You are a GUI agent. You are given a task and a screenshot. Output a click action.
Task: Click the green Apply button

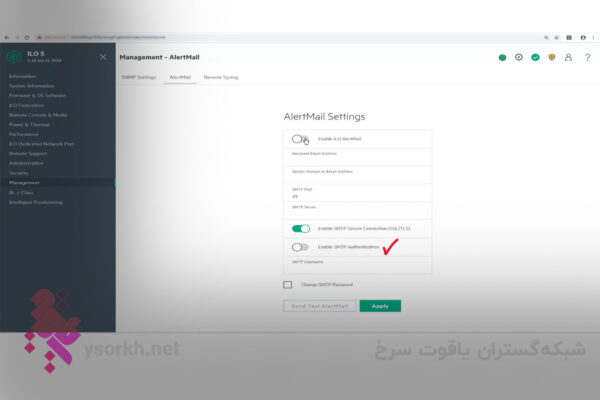pyautogui.click(x=380, y=306)
